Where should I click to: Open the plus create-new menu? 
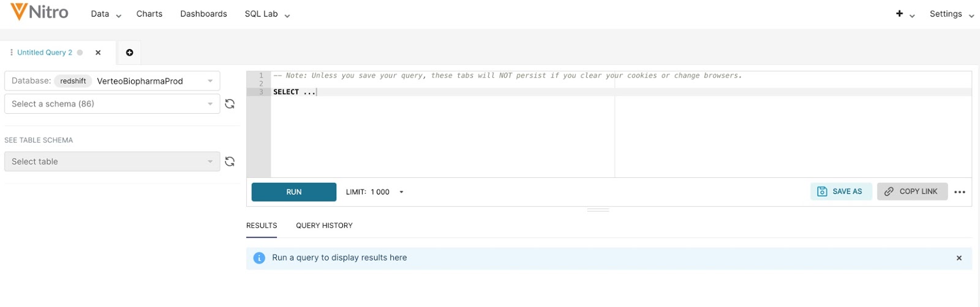click(x=905, y=14)
